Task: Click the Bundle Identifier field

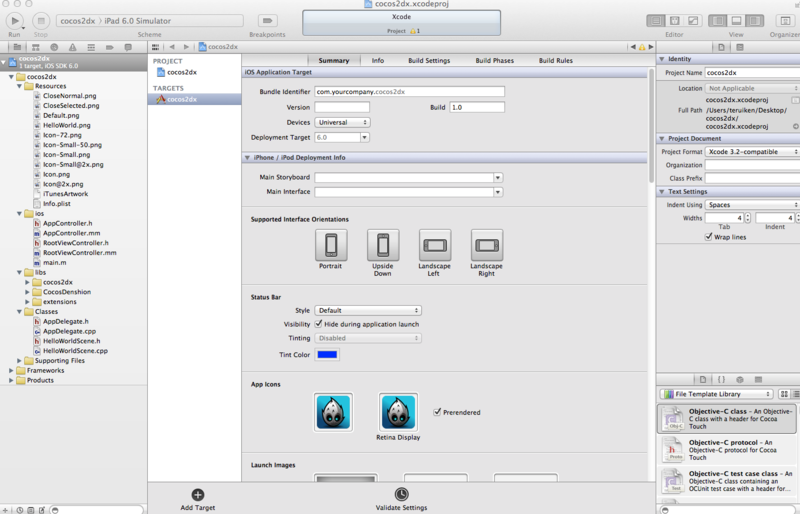Action: click(x=410, y=92)
